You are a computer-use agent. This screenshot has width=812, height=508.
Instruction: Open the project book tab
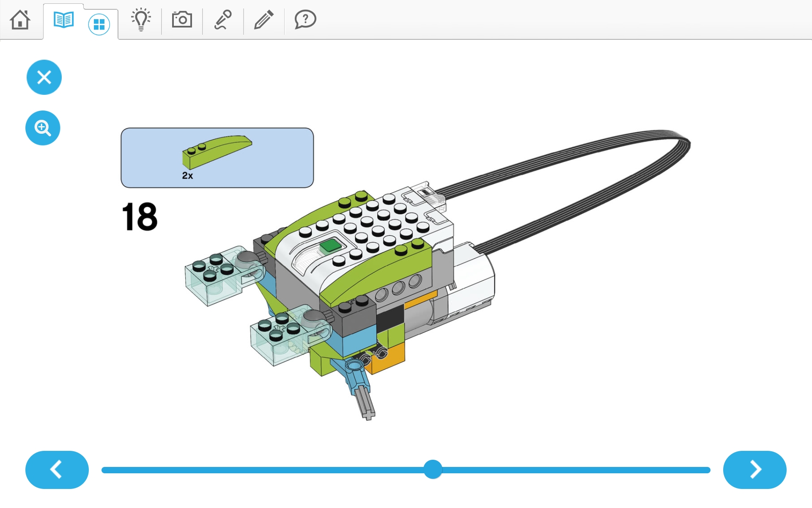[64, 19]
